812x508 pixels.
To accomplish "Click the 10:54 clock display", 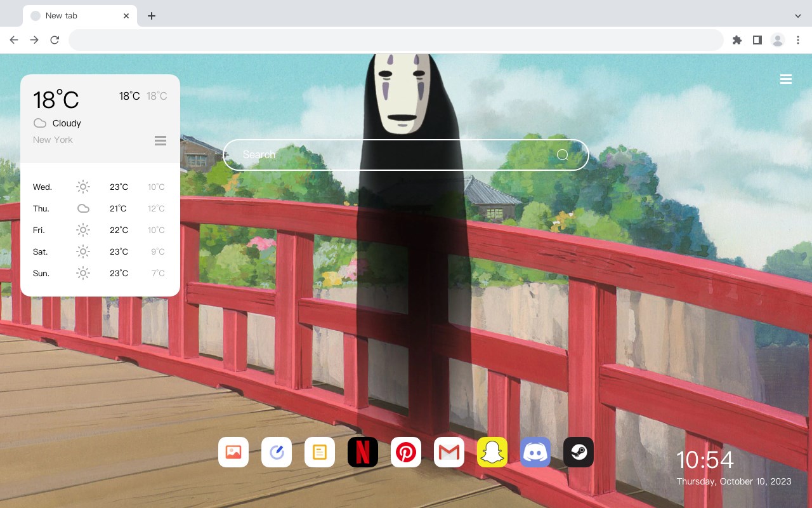I will pos(705,460).
